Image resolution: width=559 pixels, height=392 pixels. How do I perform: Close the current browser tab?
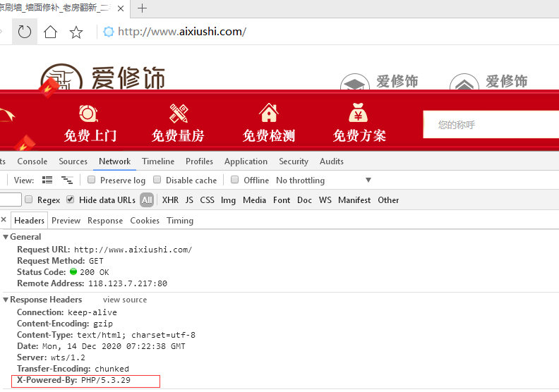point(121,8)
